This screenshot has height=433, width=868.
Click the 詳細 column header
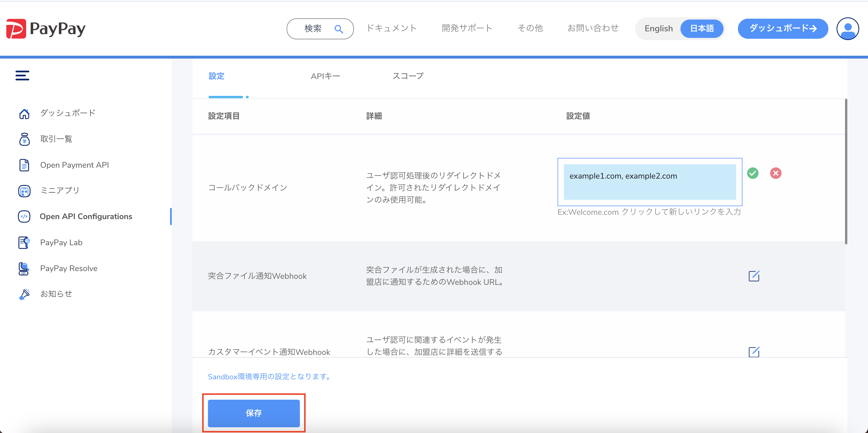(x=374, y=116)
